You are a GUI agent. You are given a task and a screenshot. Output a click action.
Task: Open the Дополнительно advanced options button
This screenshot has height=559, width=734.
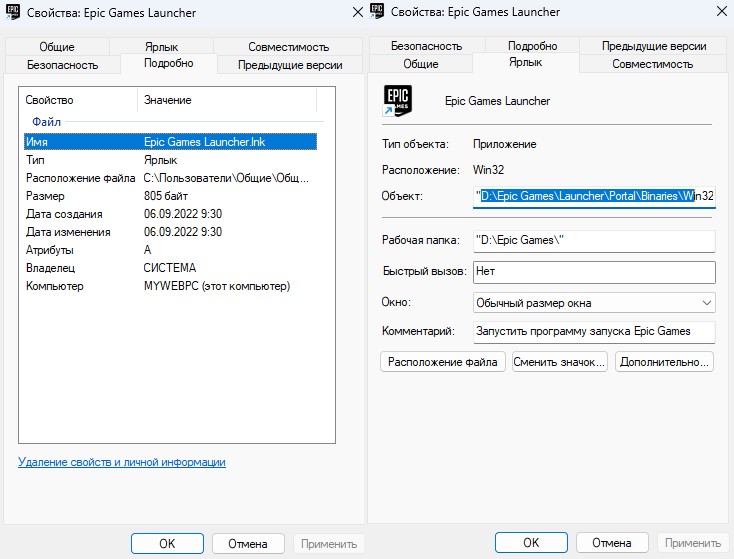click(x=664, y=362)
